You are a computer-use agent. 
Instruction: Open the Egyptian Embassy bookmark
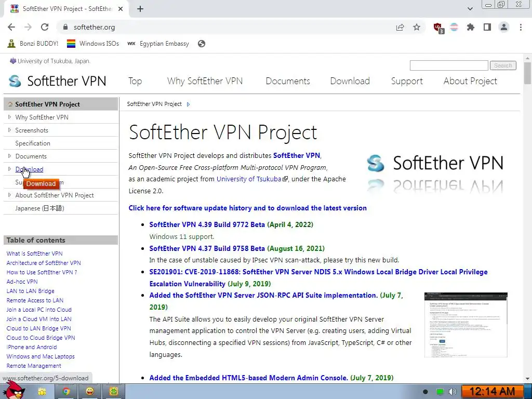tap(158, 44)
